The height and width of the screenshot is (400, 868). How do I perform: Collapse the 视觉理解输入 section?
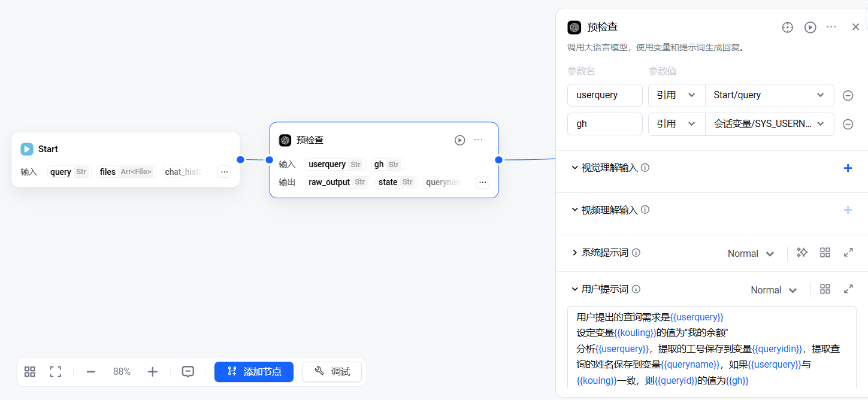[x=575, y=168]
